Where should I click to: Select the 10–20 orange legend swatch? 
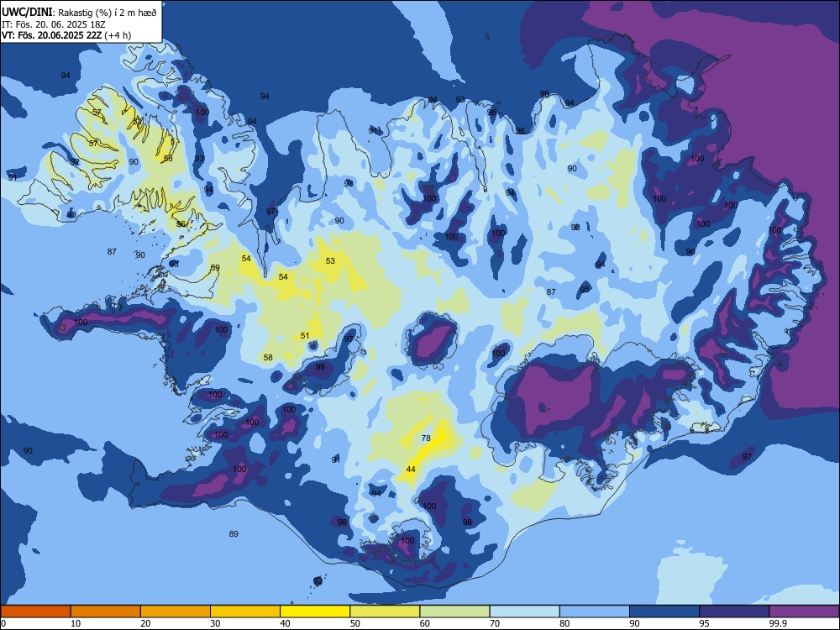pyautogui.click(x=106, y=612)
